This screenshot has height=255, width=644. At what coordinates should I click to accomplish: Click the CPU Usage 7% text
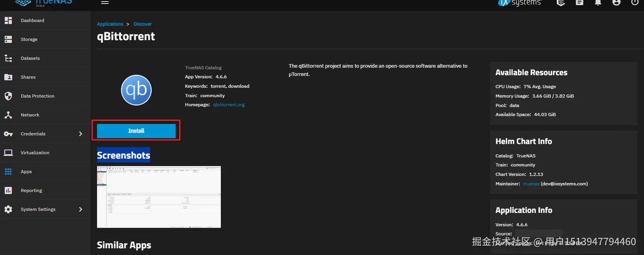[526, 87]
